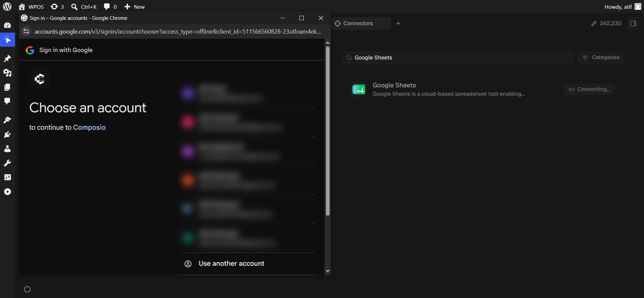Open the Categories filter dropdown
The image size is (644, 298).
[x=601, y=57]
